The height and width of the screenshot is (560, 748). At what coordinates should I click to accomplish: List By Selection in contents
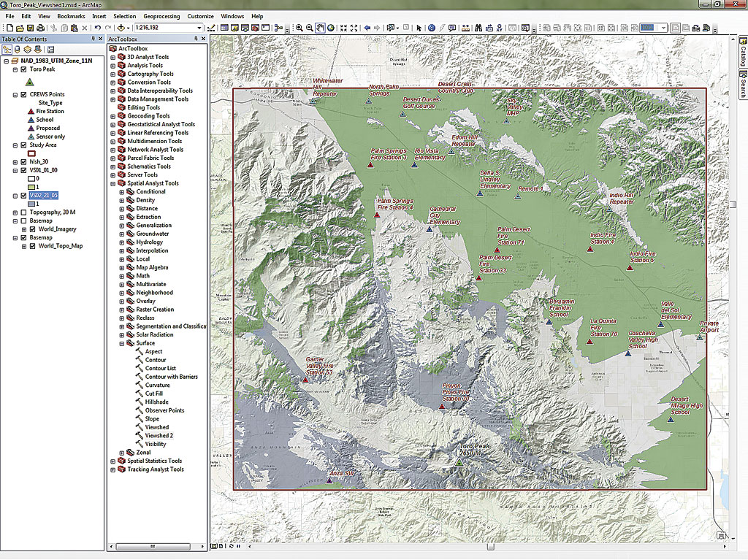[38, 49]
